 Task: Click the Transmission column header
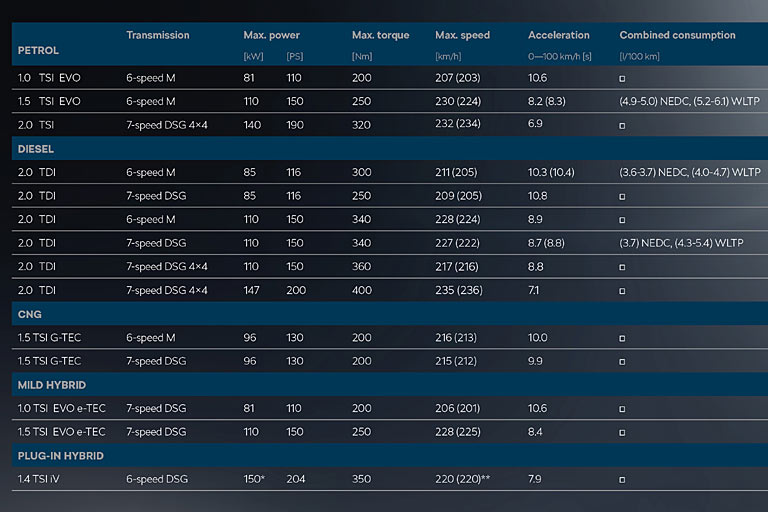(158, 35)
